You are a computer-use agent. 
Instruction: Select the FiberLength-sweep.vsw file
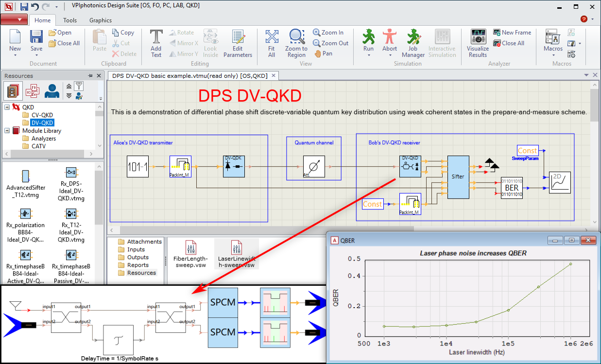(x=191, y=254)
